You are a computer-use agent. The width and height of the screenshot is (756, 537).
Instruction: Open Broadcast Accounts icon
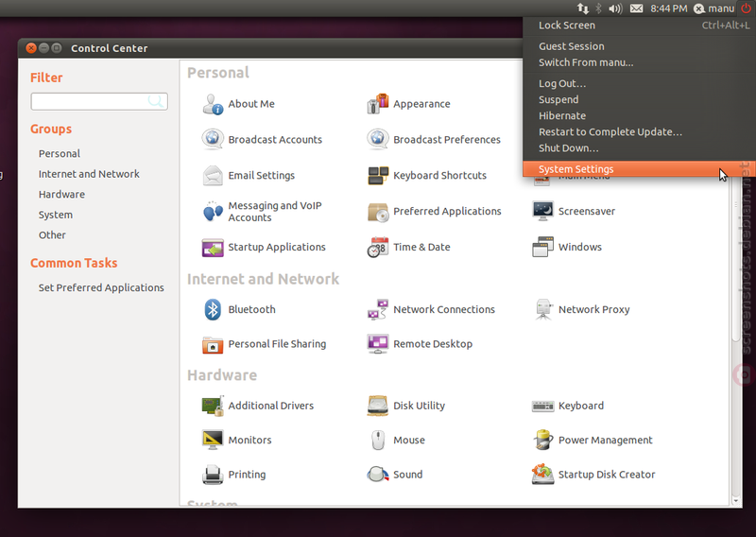(213, 140)
